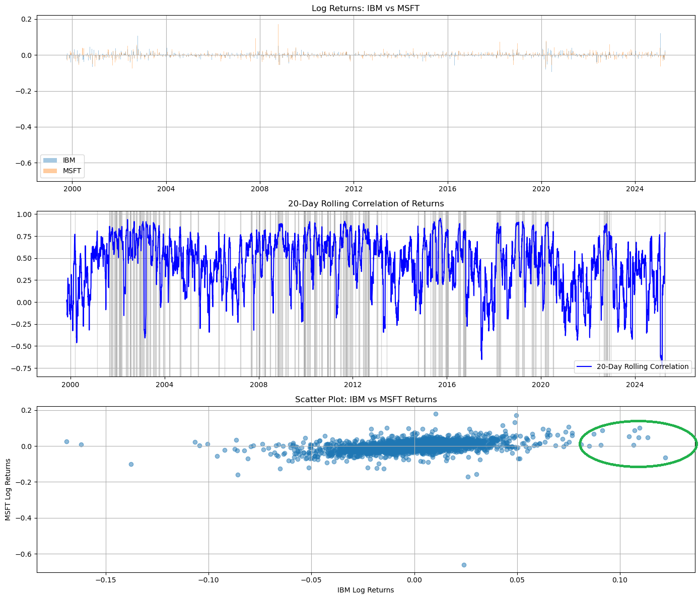This screenshot has width=700, height=599.
Task: Click the '1.00' y-axis tick on the correlation chart
Action: point(25,214)
